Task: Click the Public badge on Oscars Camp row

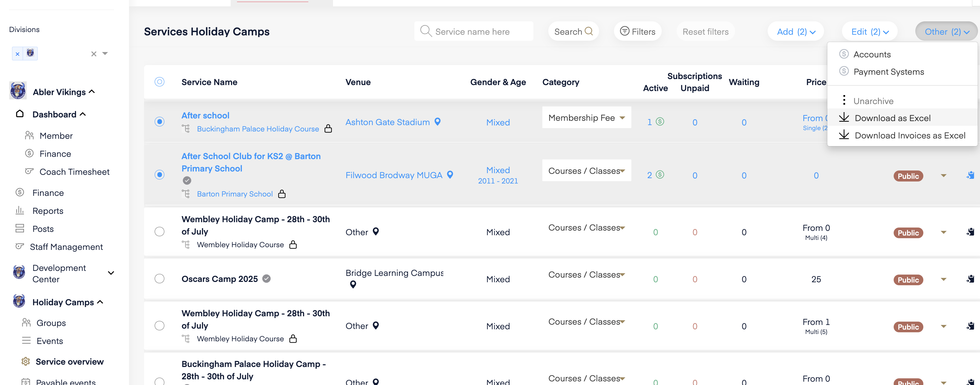Action: [908, 280]
